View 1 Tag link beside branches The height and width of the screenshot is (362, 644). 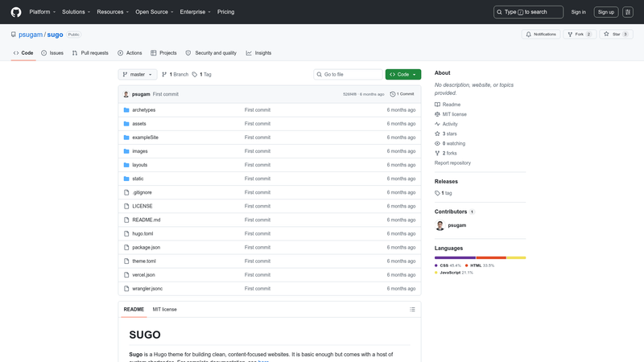[x=202, y=74]
